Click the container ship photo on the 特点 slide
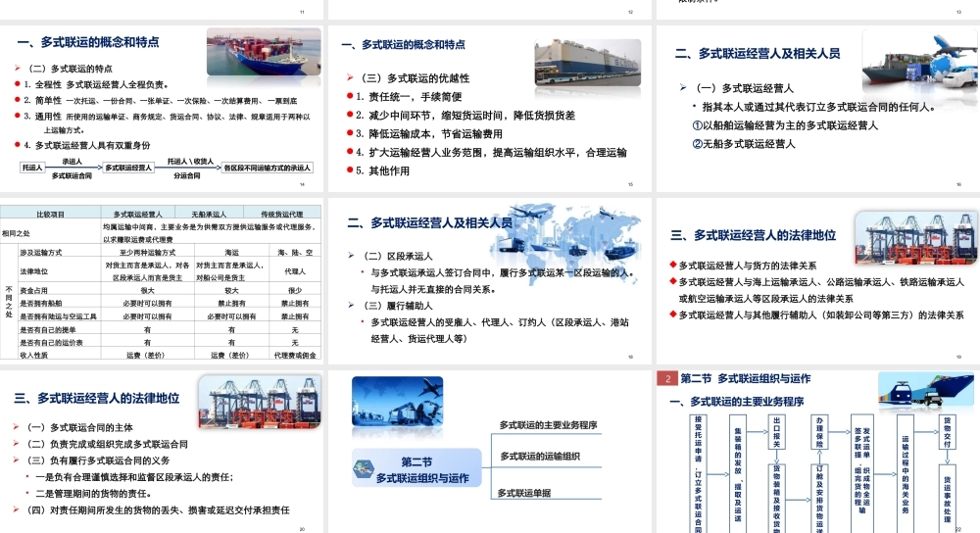 tap(264, 51)
